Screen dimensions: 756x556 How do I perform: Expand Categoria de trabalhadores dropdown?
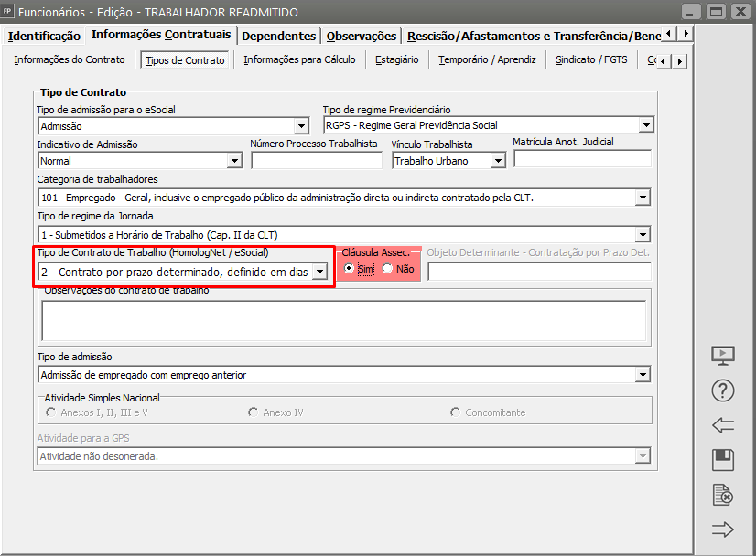click(x=642, y=198)
